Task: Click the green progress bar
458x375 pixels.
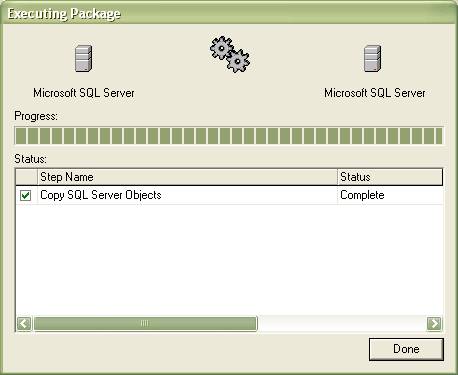Action: click(229, 136)
